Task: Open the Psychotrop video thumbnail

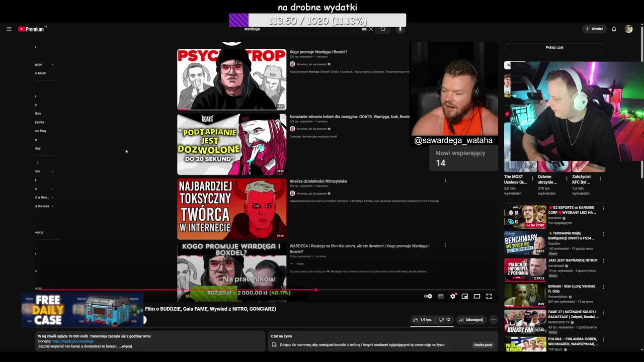Action: tap(231, 79)
